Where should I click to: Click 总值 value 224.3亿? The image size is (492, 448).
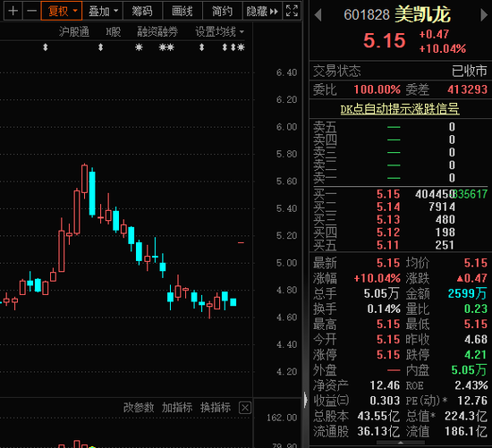(x=466, y=417)
